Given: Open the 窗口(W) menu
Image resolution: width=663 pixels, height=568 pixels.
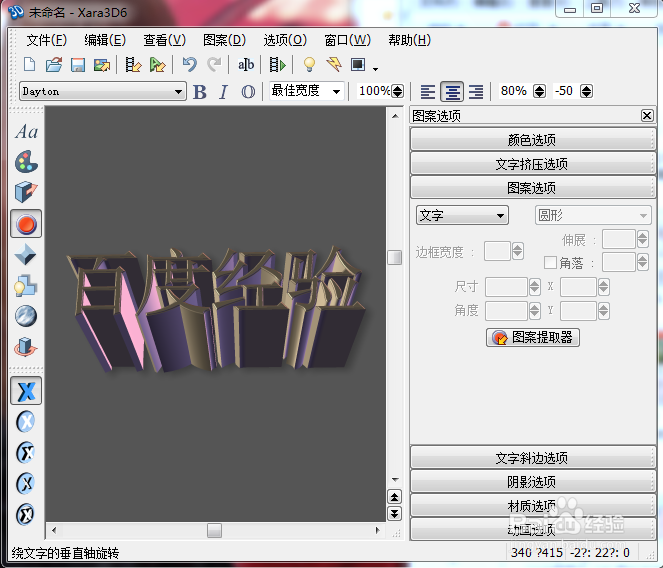Looking at the screenshot, I should [347, 41].
